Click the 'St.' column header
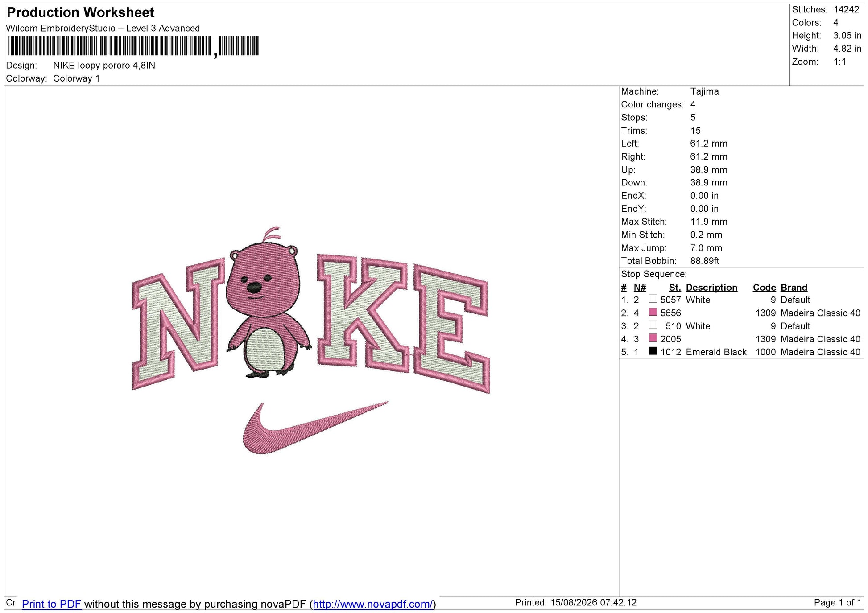The image size is (868, 613). coord(675,288)
